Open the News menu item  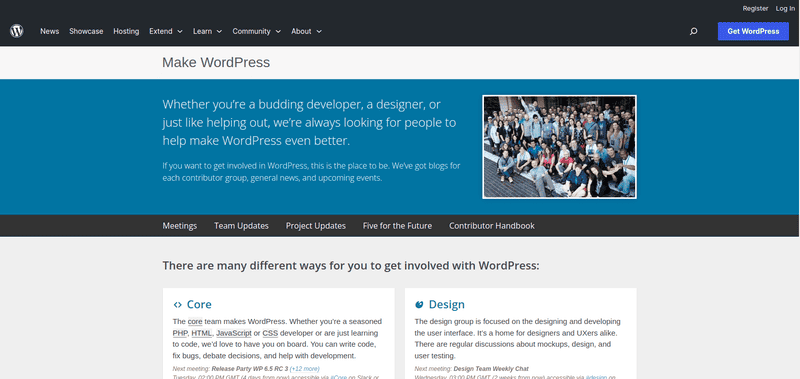49,31
